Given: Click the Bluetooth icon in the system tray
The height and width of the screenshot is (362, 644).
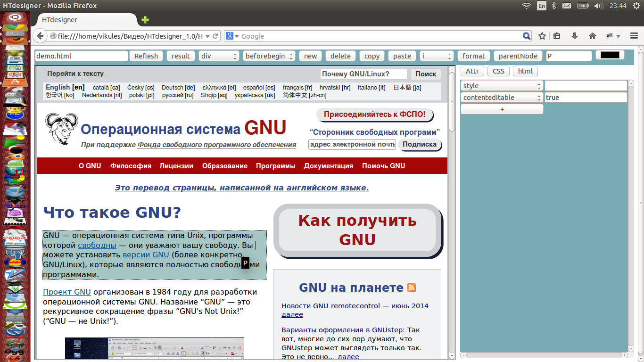Looking at the screenshot, I should pos(554,6).
